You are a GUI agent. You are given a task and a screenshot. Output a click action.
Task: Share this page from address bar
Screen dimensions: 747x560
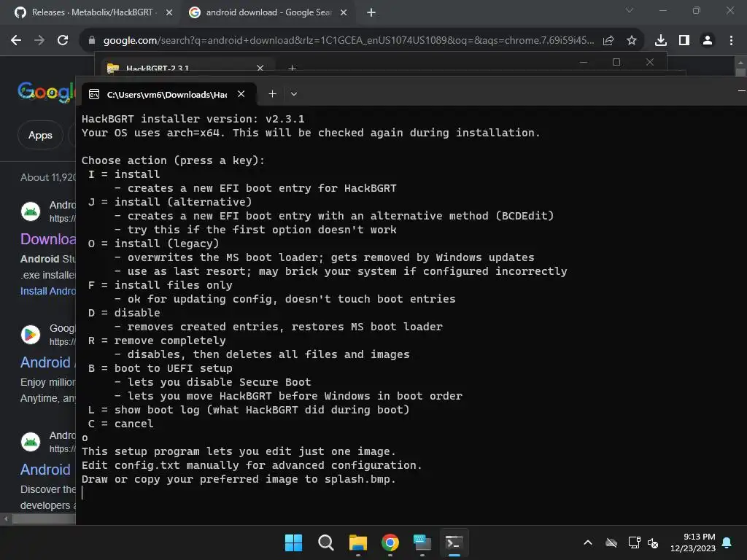click(x=608, y=41)
